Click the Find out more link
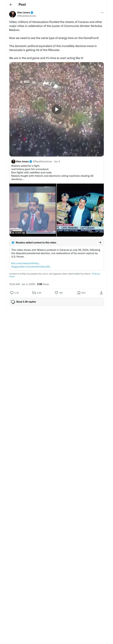The width and height of the screenshot is (113, 644). [x=96, y=274]
